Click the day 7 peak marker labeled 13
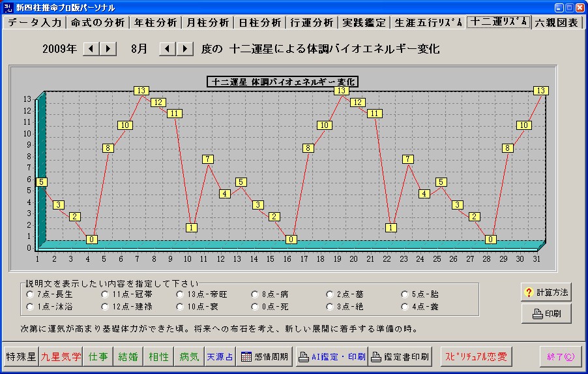Viewport: 588px width, 374px height. coord(141,91)
